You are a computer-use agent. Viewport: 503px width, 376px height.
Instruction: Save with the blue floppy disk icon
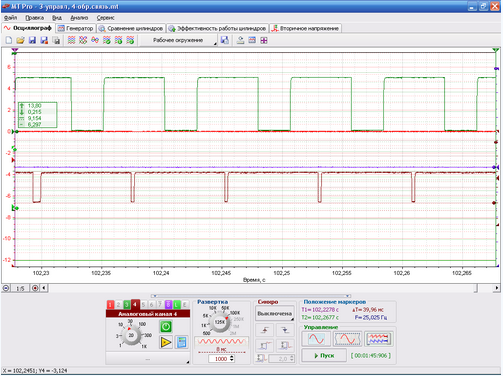point(32,40)
